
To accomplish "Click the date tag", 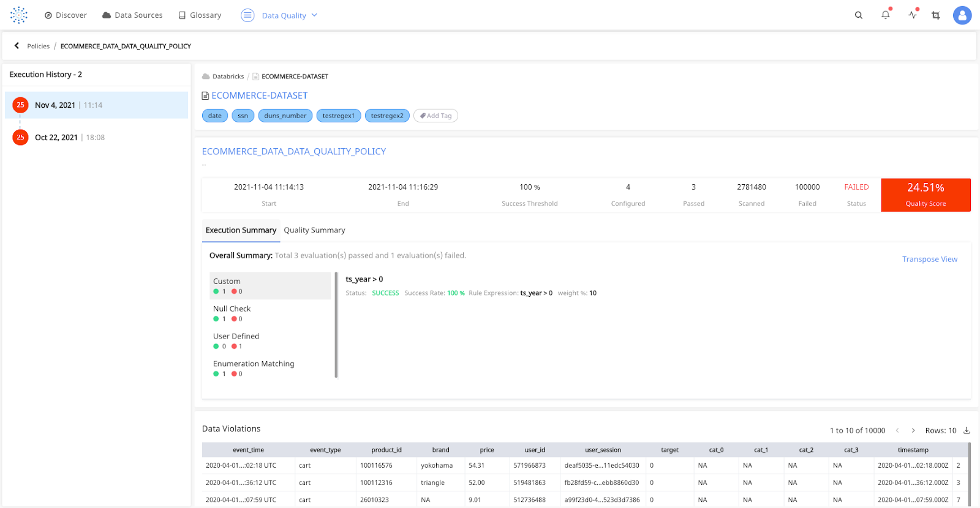I will pyautogui.click(x=215, y=116).
